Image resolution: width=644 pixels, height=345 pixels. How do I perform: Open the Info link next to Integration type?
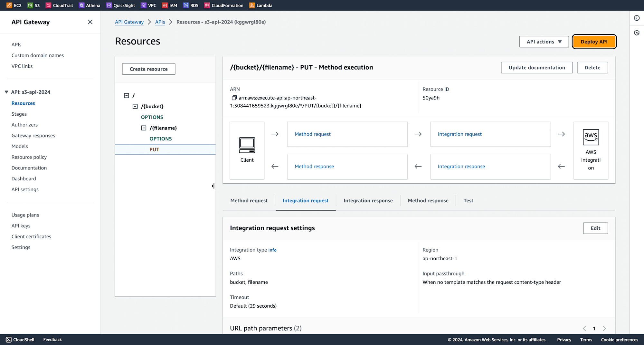click(272, 250)
